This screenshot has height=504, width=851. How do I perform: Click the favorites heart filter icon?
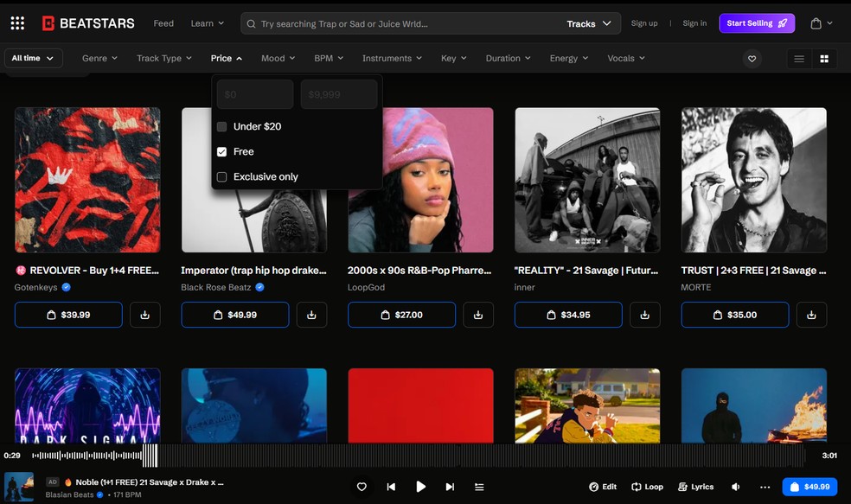(x=752, y=59)
